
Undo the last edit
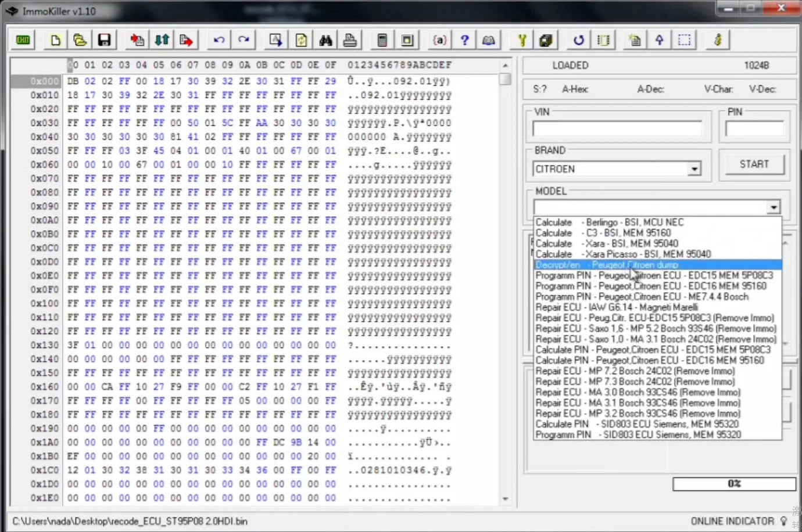pyautogui.click(x=219, y=39)
